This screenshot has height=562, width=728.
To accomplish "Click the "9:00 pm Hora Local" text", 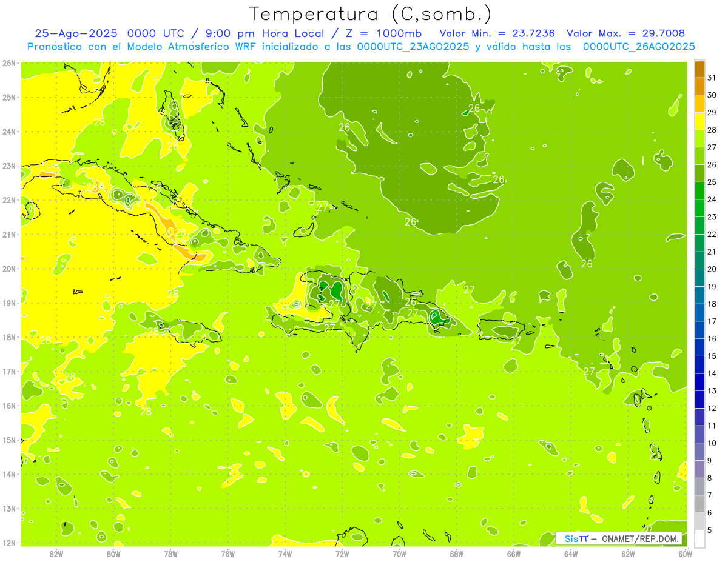I will pyautogui.click(x=263, y=33).
